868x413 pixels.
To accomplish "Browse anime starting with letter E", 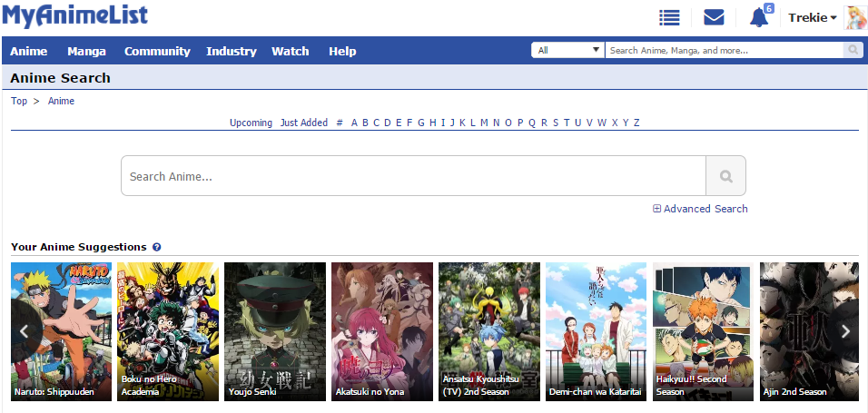I will [x=399, y=123].
